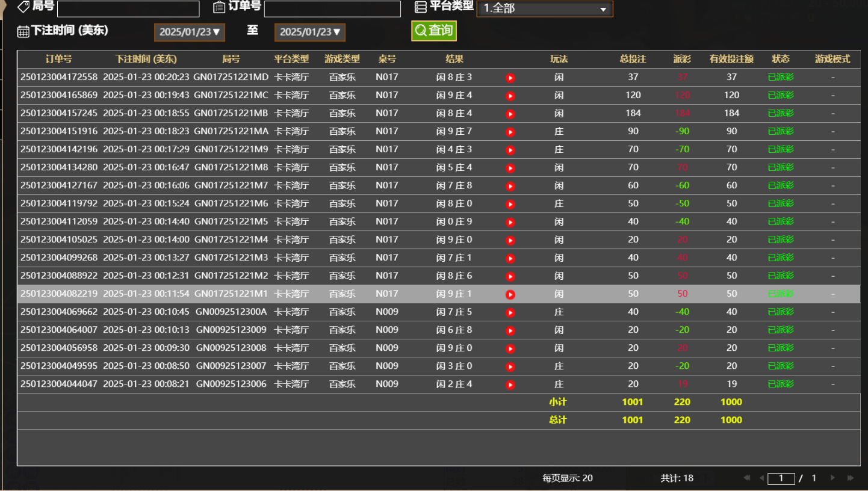Play the replay for round GN0092512300A
The image size is (868, 491).
[510, 312]
